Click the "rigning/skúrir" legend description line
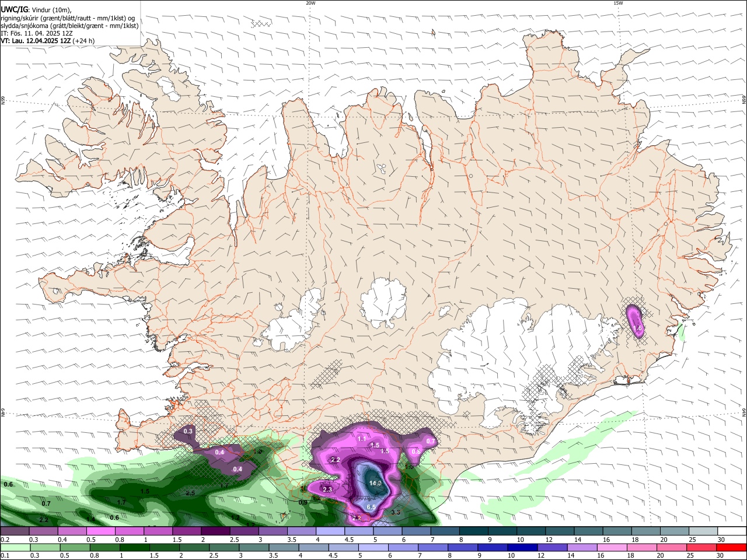 (68, 17)
